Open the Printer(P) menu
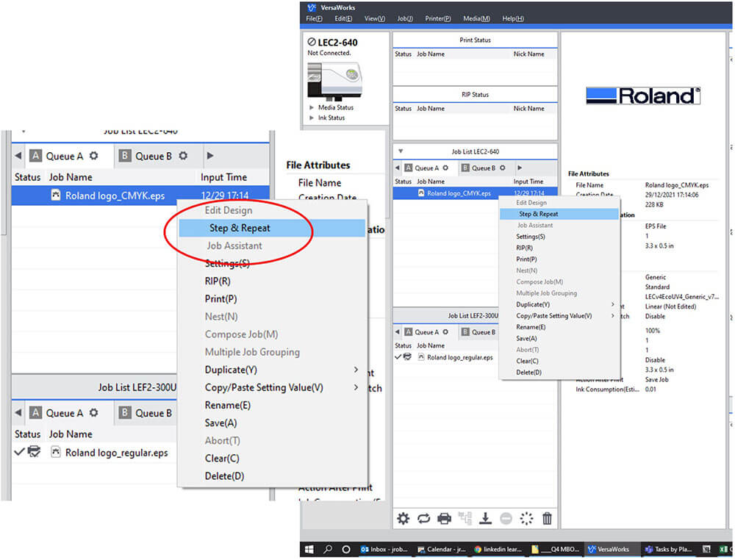735x560 pixels. tap(438, 18)
